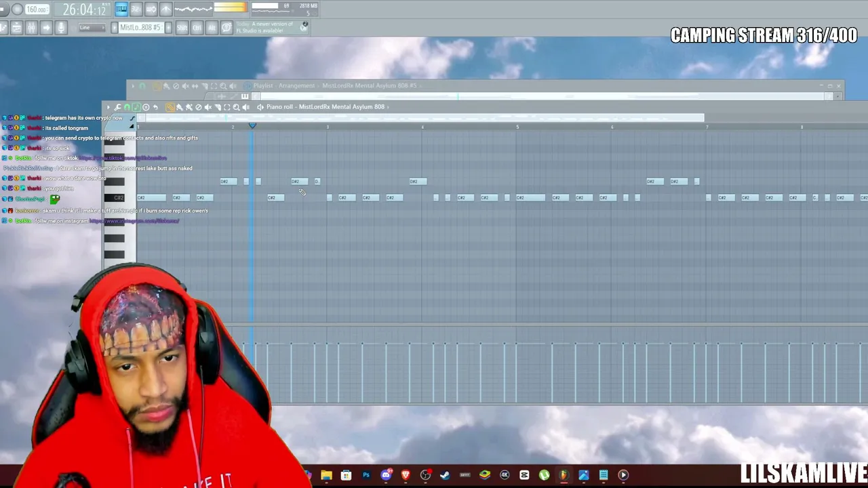Select the Zoom tool in the Playlist window
Screen dimensions: 868x488
pos(223,86)
